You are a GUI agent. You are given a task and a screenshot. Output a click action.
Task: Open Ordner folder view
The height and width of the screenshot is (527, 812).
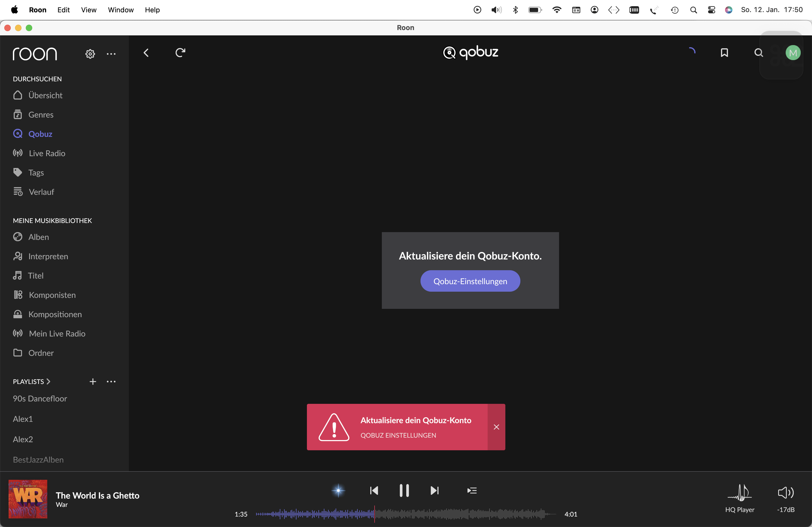pos(33,353)
